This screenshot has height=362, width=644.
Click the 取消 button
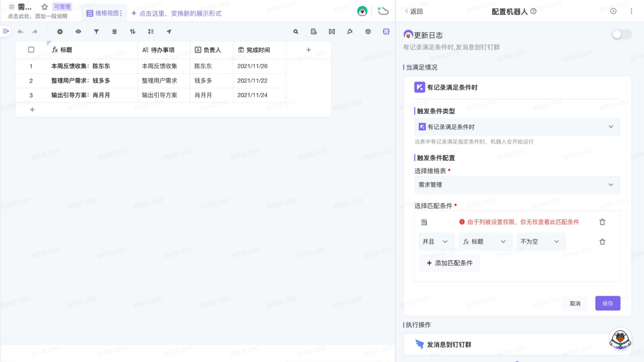point(575,303)
